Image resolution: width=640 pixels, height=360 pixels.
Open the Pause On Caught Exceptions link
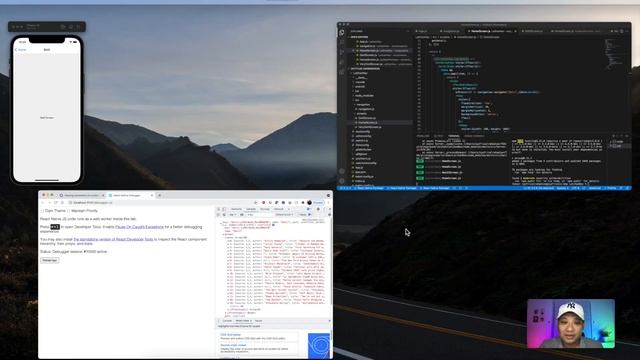click(139, 227)
